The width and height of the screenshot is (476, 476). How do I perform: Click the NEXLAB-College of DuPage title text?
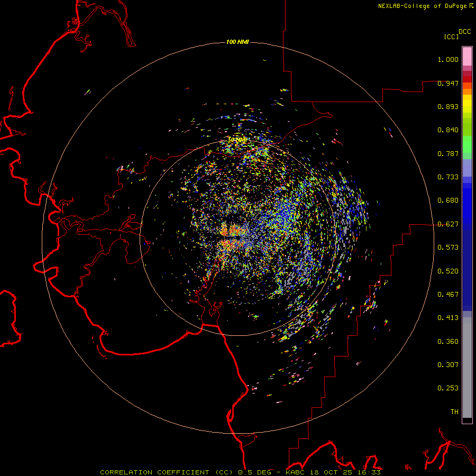(x=422, y=6)
